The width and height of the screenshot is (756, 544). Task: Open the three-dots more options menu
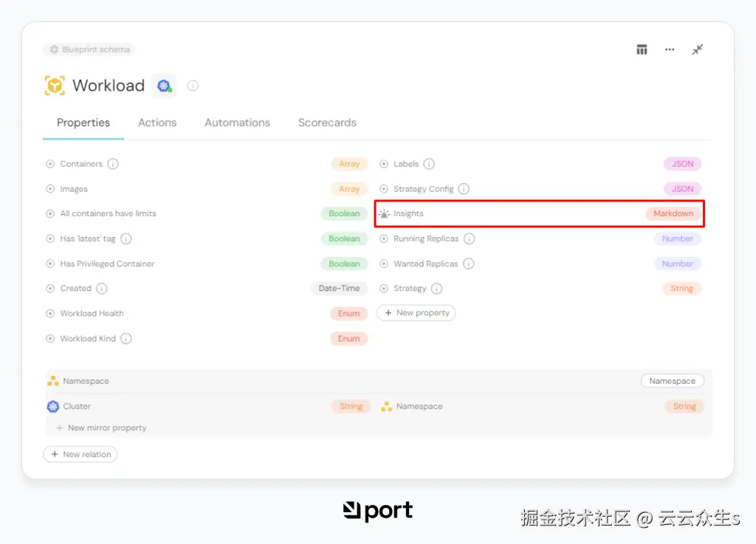670,49
